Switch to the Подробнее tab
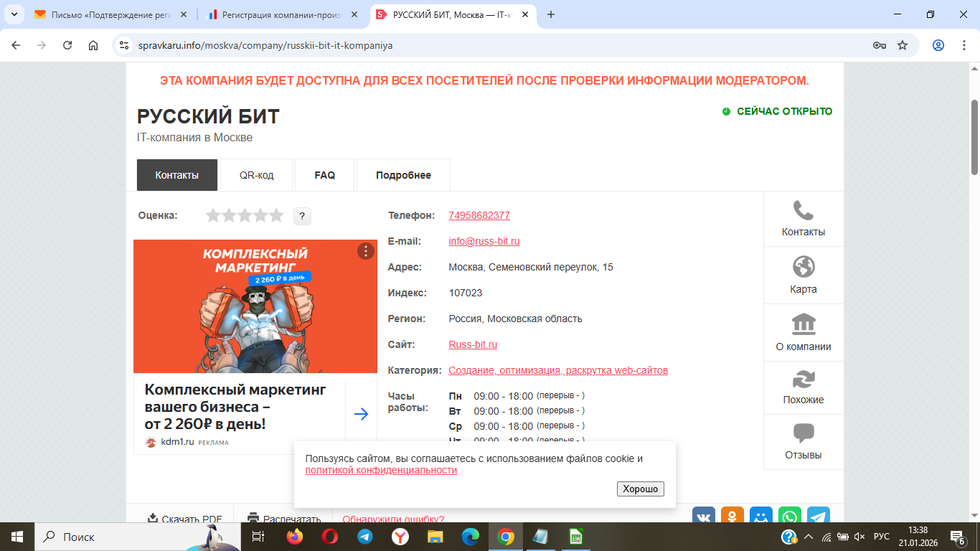 [404, 175]
